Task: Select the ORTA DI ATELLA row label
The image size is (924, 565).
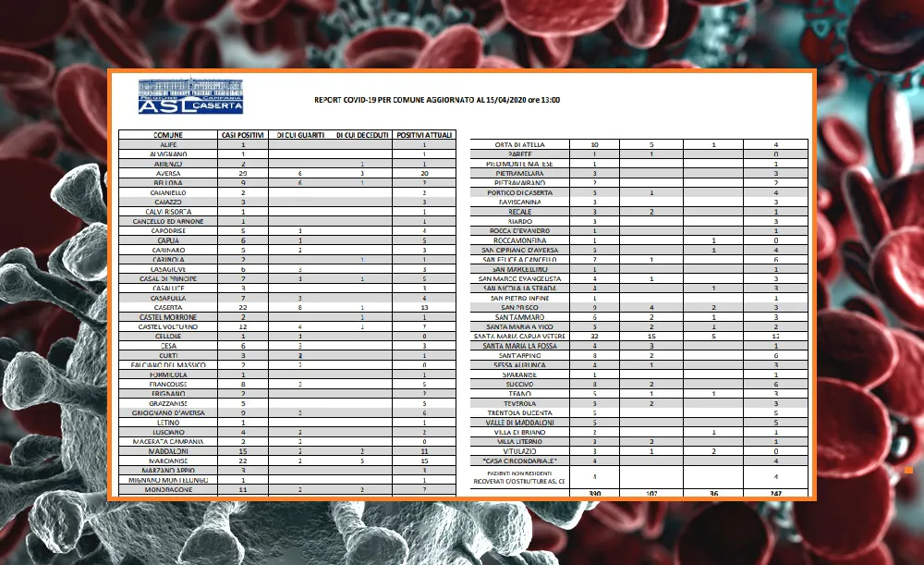Action: pyautogui.click(x=519, y=144)
